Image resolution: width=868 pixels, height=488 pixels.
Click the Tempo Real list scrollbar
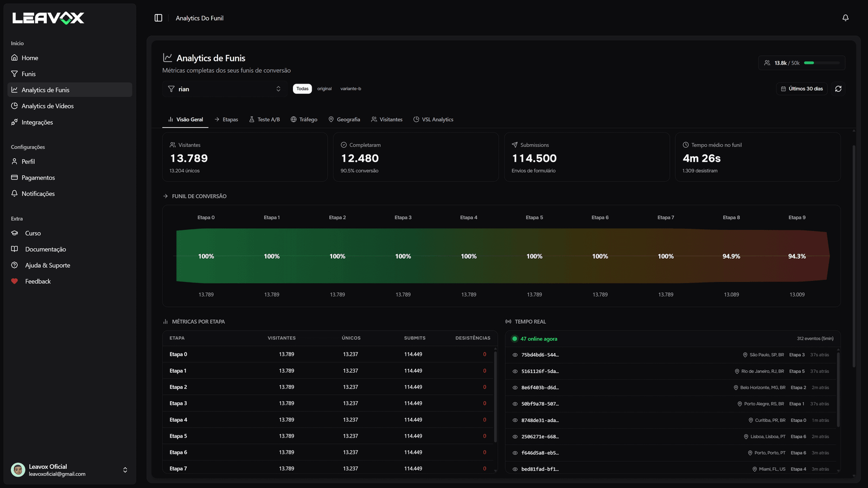[x=838, y=389]
